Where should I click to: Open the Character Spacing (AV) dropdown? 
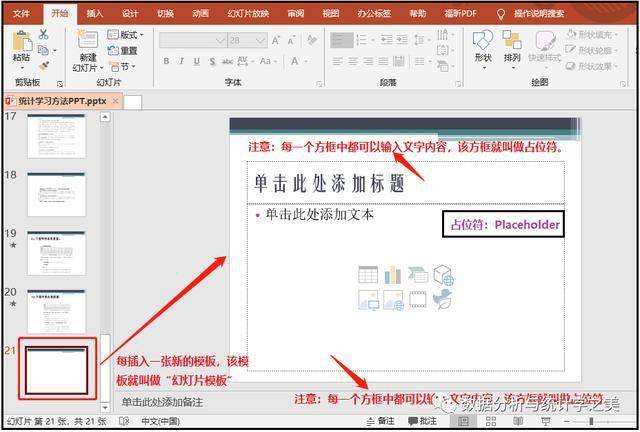[x=244, y=61]
